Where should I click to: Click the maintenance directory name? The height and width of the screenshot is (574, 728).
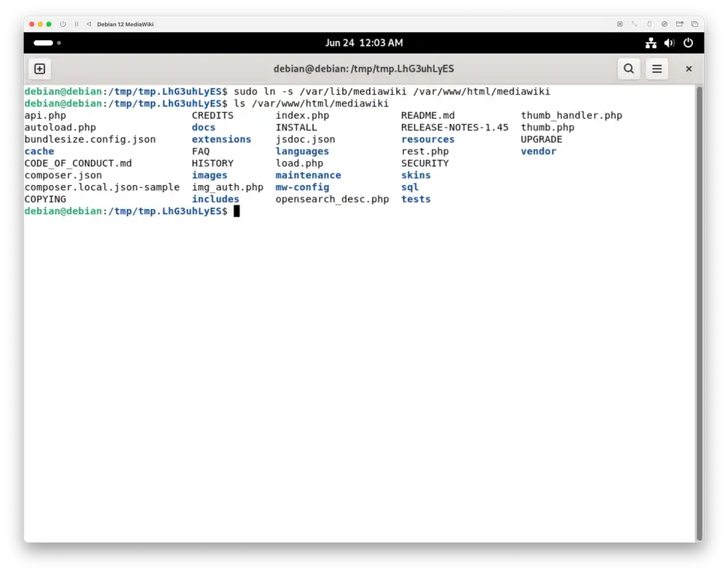[x=308, y=175]
